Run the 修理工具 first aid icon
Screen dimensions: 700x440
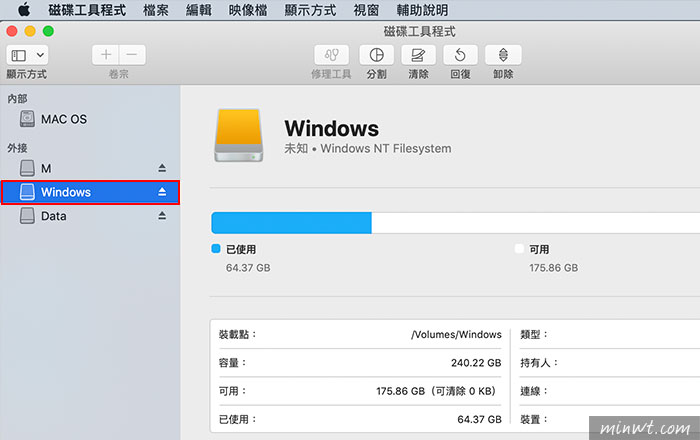[x=332, y=55]
